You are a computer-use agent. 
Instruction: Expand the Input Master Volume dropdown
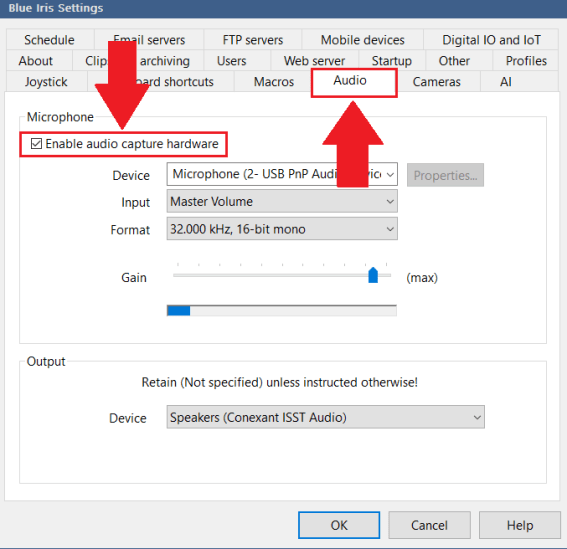pos(282,201)
